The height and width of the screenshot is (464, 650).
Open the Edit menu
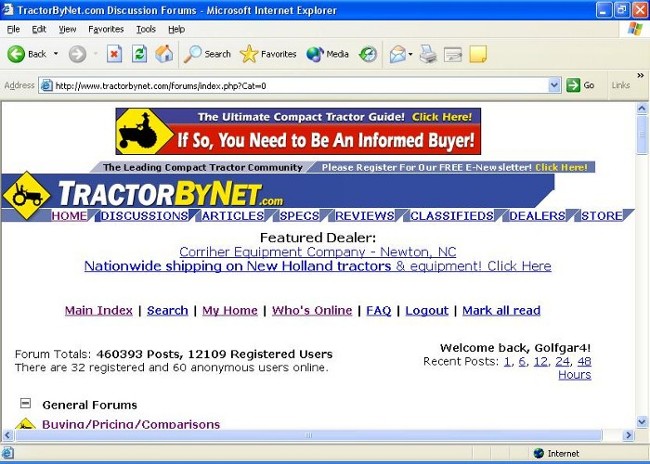click(39, 29)
